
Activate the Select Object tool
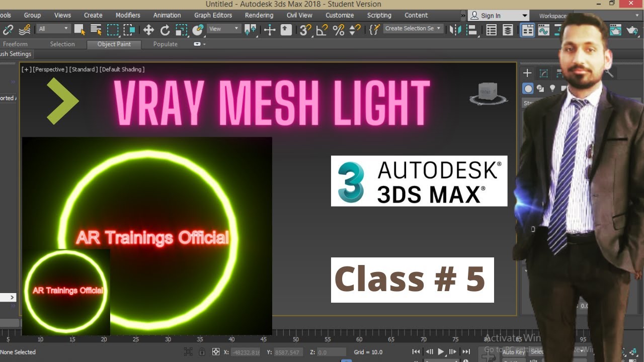(79, 30)
